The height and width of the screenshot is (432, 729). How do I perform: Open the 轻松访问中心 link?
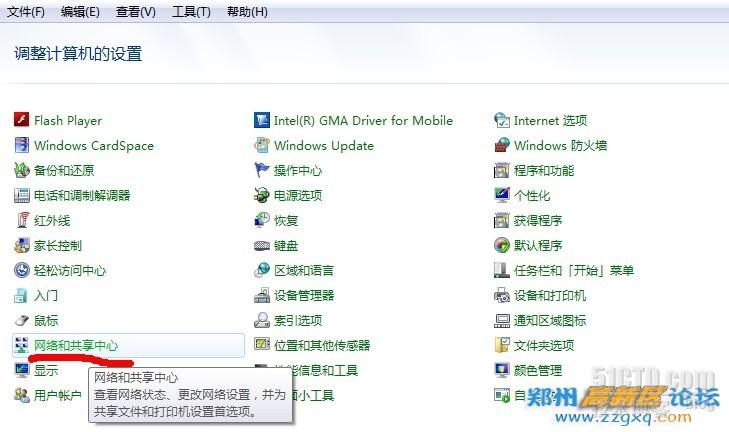pyautogui.click(x=70, y=270)
